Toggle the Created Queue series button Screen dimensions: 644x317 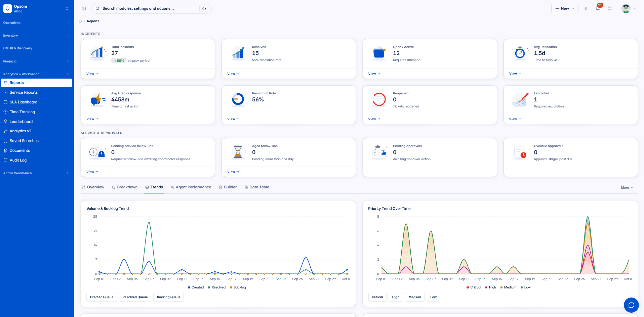click(x=102, y=297)
